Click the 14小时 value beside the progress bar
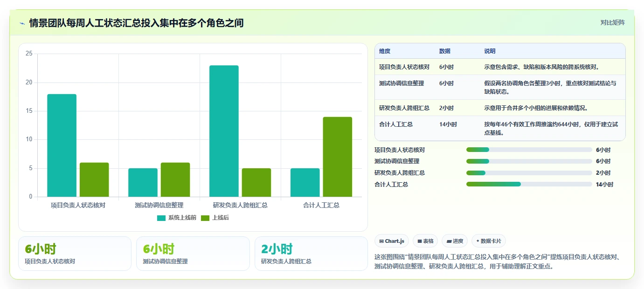This screenshot has height=289, width=644. pos(604,185)
